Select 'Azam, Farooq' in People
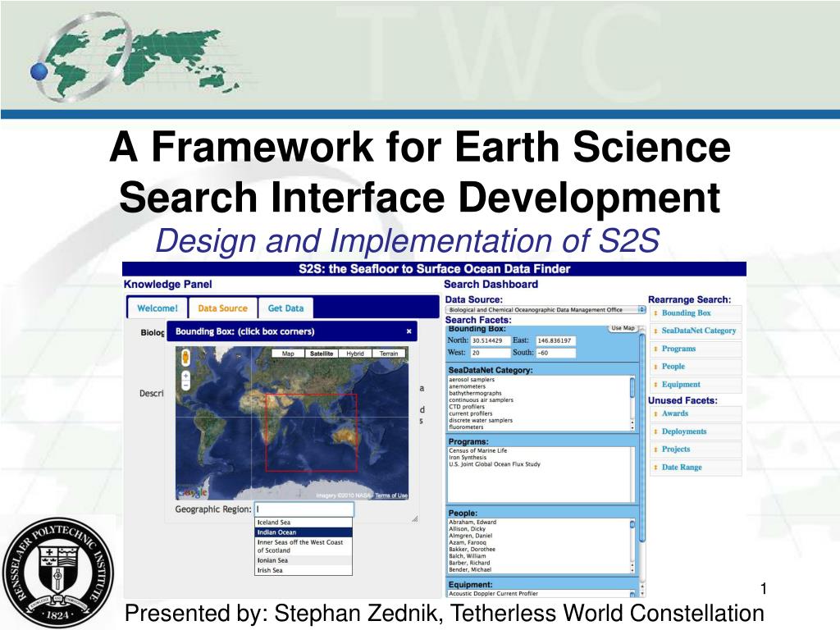The width and height of the screenshot is (840, 630). pos(468,543)
